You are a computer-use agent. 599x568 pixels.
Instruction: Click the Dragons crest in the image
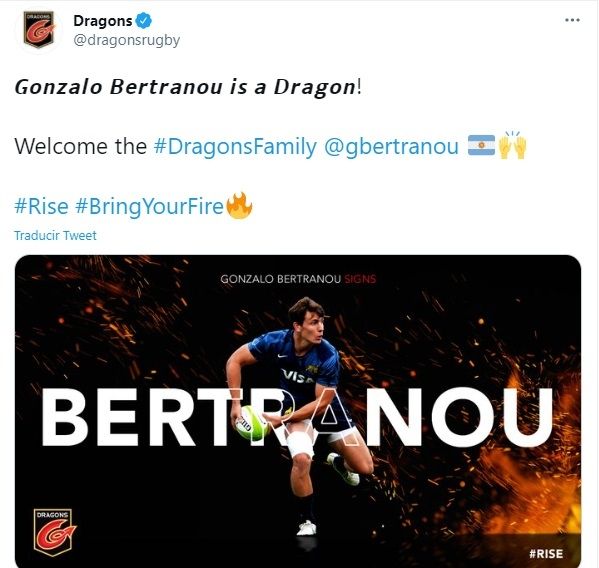point(54,532)
